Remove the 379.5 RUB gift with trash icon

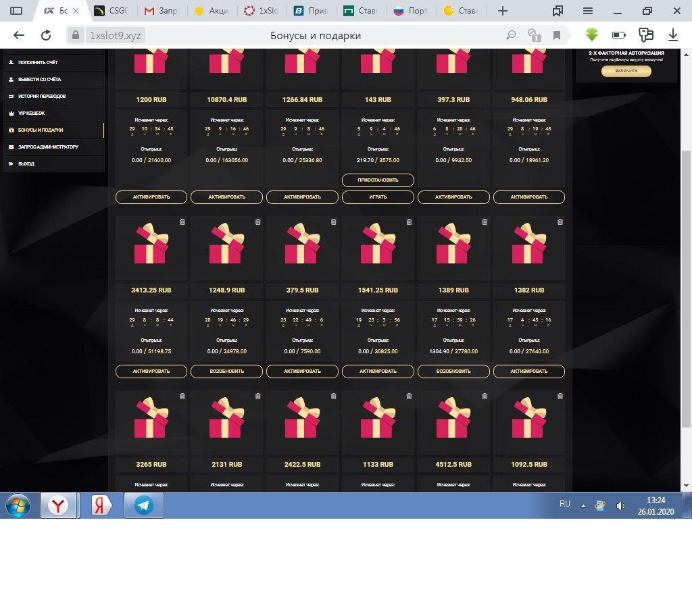(334, 222)
